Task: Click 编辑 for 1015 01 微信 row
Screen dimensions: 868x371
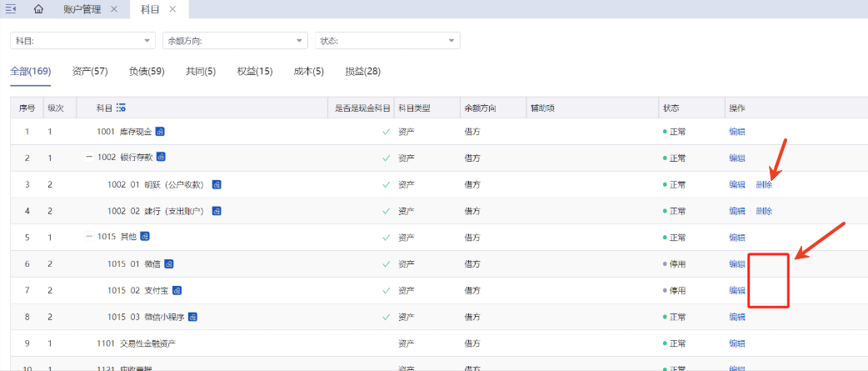Action: (737, 264)
